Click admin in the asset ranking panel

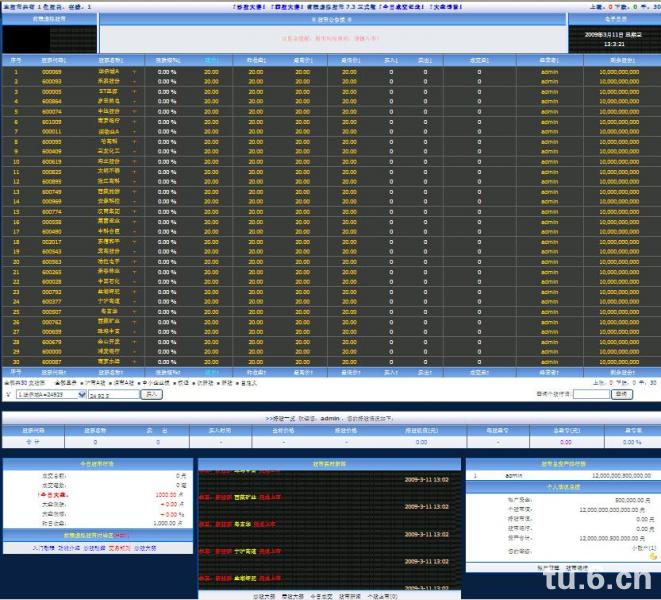[513, 476]
